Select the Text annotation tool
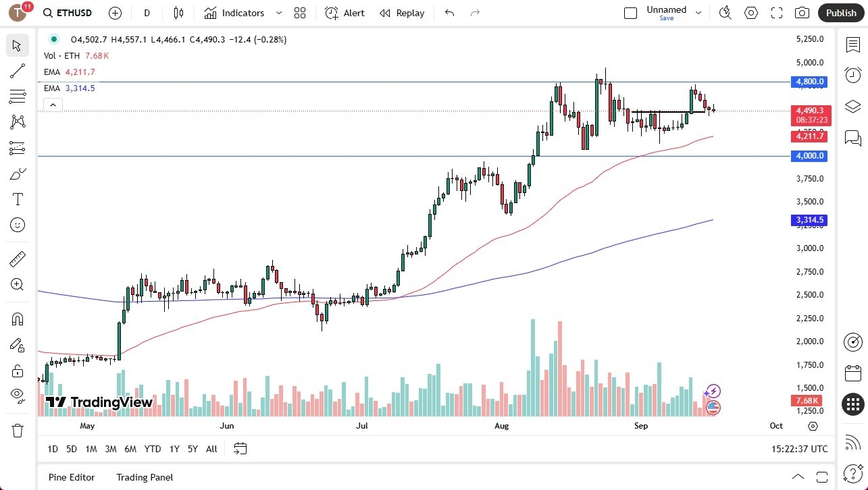This screenshot has height=490, width=868. [x=17, y=198]
